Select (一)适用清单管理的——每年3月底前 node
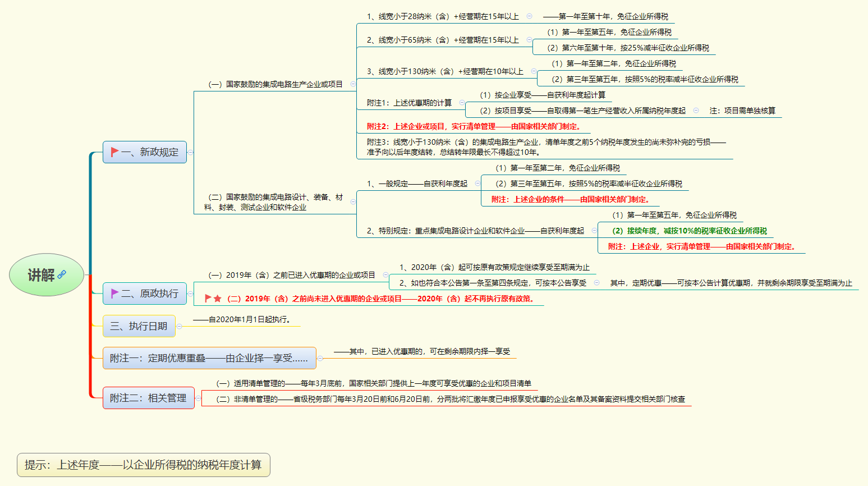Image resolution: width=868 pixels, height=486 pixels. (x=374, y=383)
